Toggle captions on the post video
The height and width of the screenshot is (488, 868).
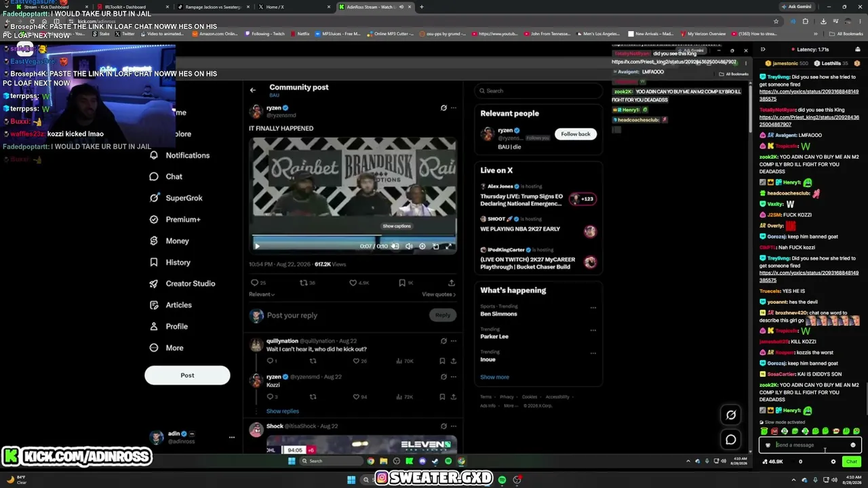pos(395,246)
